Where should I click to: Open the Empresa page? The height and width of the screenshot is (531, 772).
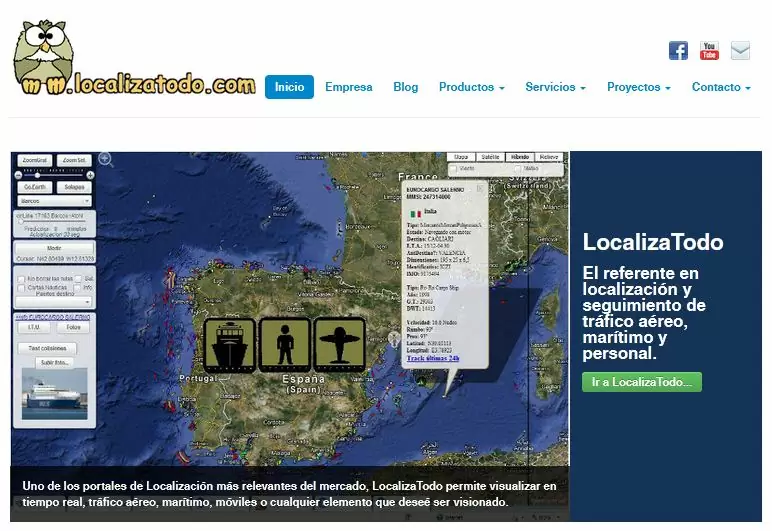349,87
